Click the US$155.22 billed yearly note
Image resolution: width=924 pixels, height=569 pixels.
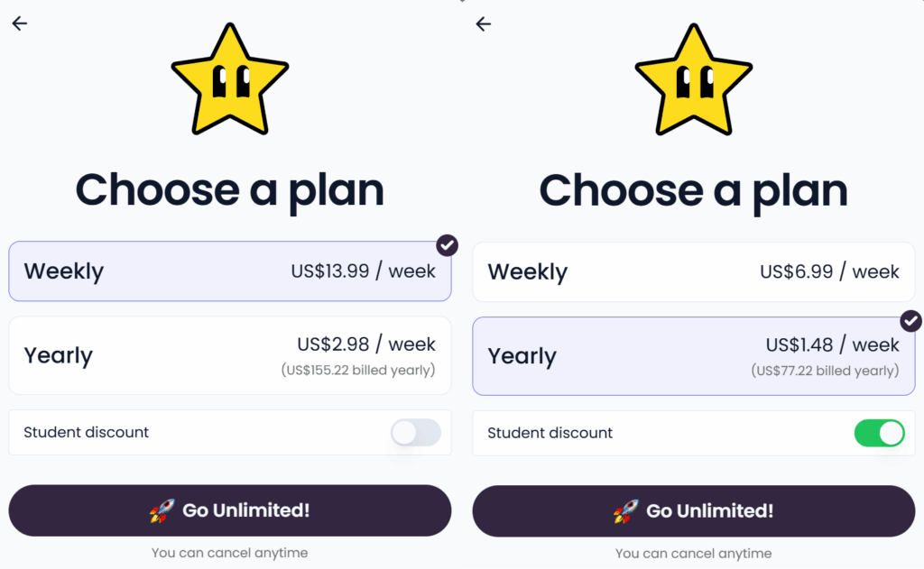[x=357, y=370]
